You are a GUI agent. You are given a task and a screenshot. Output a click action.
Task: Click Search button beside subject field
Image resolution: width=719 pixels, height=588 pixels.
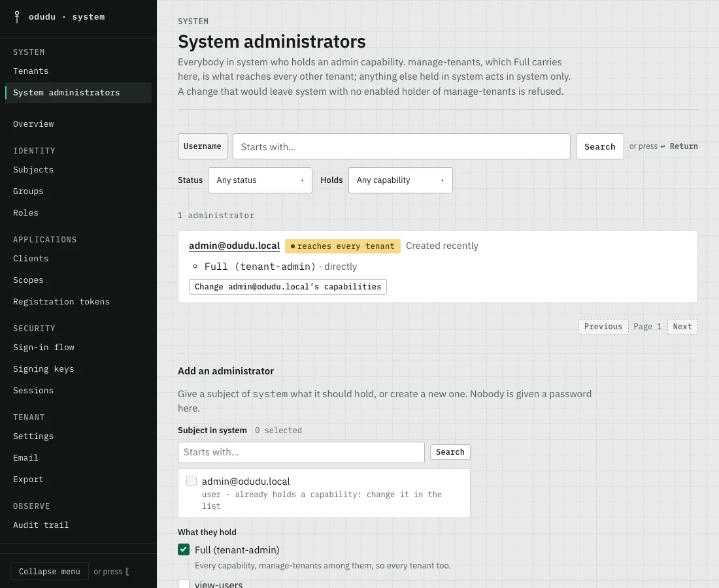(x=450, y=452)
